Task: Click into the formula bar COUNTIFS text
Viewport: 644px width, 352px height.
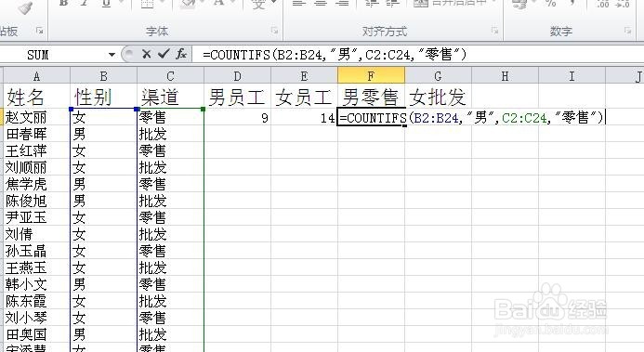Action: click(335, 54)
